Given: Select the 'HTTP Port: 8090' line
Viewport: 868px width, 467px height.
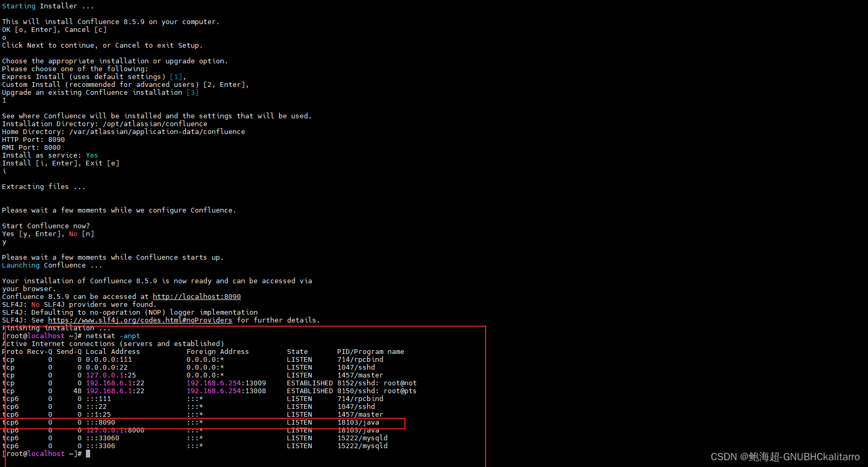Looking at the screenshot, I should pos(34,139).
